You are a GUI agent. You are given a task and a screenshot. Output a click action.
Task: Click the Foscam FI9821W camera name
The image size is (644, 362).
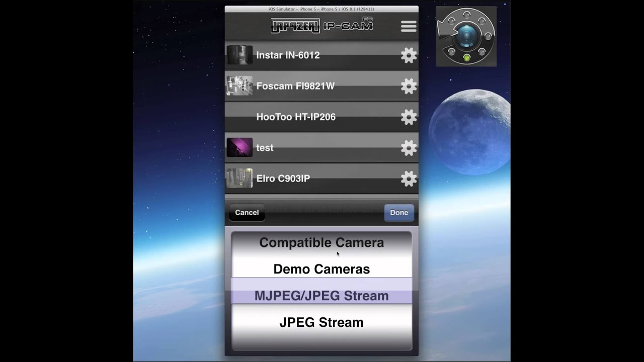(x=295, y=86)
